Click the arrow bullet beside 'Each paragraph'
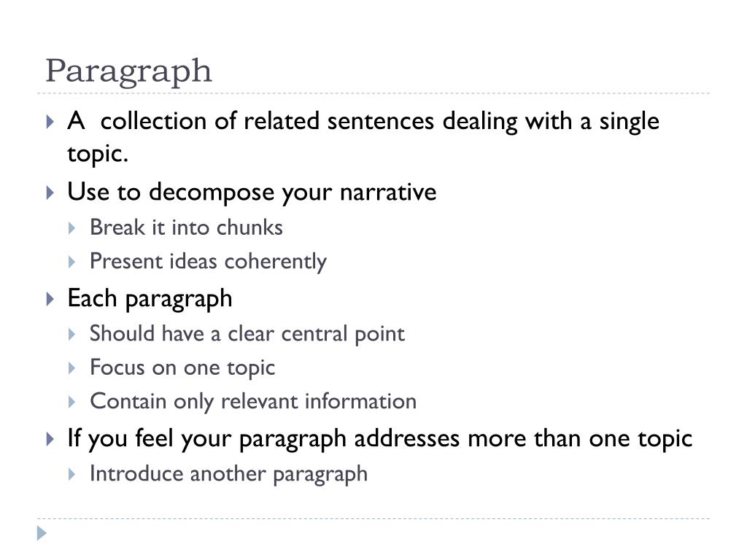747x560 pixels. click(x=50, y=299)
